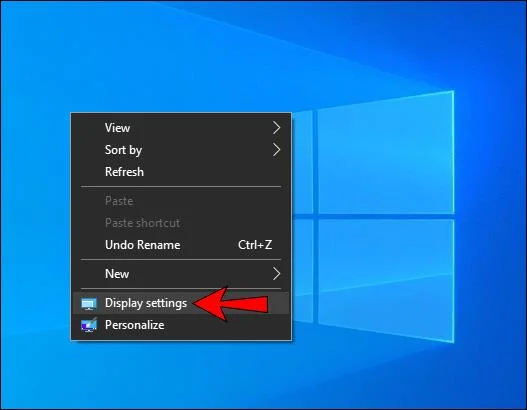This screenshot has height=410, width=527.
Task: Click the disabled Paste shortcut entry
Action: coord(181,223)
